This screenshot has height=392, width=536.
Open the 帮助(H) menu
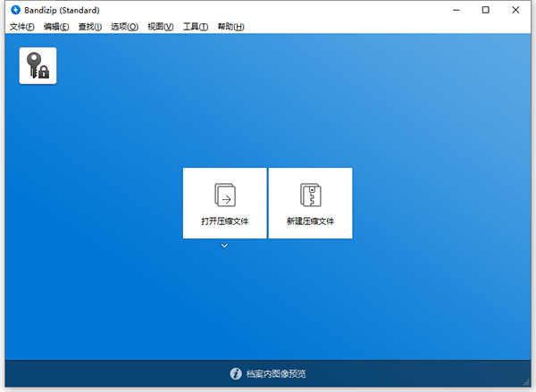[230, 27]
